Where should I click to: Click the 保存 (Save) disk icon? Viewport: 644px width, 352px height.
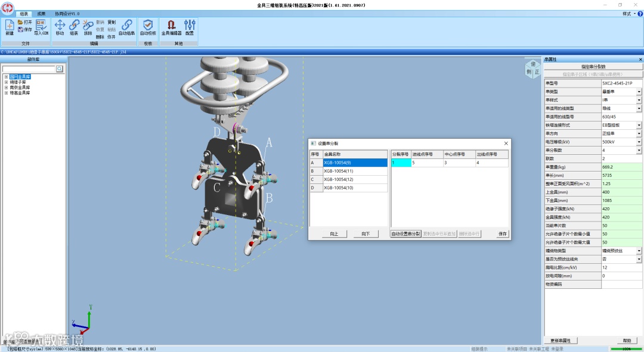click(24, 30)
